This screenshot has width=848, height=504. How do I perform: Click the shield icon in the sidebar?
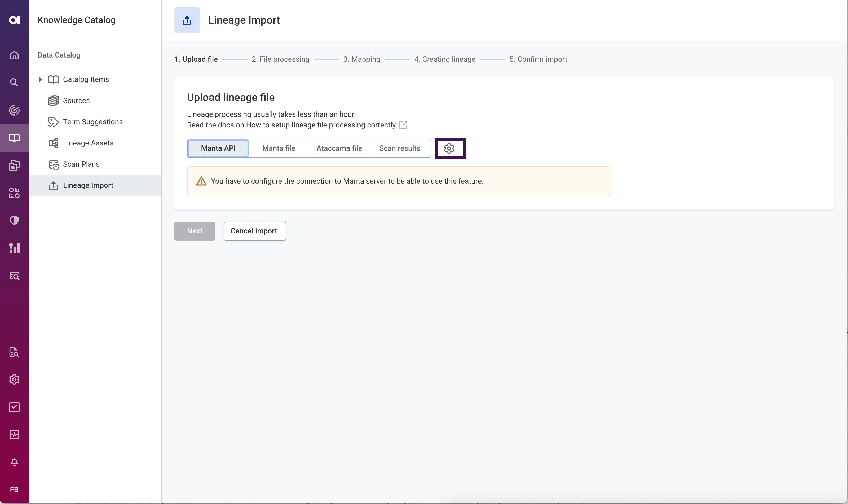14,220
